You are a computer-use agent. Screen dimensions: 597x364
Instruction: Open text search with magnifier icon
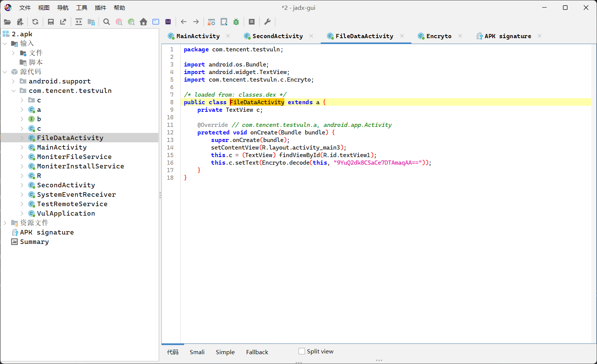click(107, 22)
